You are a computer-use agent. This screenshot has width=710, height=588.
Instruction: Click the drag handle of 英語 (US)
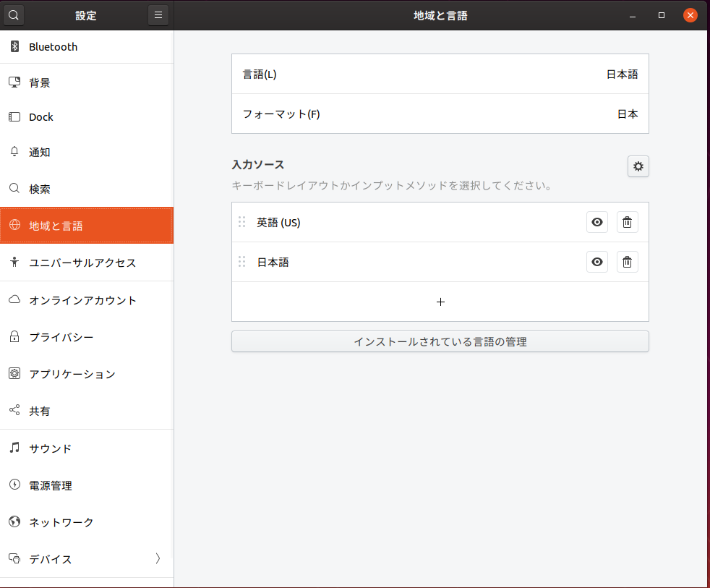(x=241, y=222)
